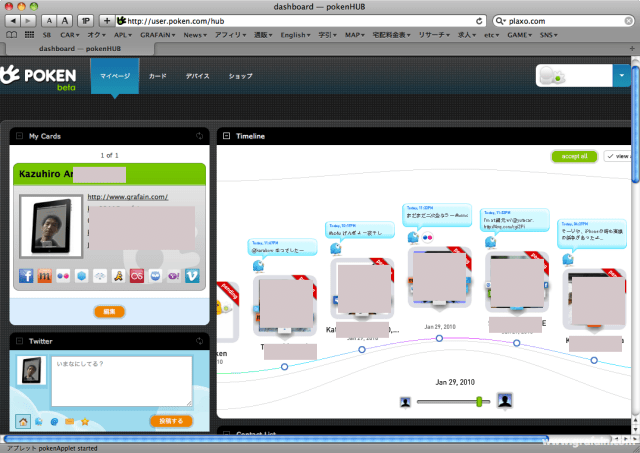Add bookmark with the plus button
The image size is (640, 453).
107,21
